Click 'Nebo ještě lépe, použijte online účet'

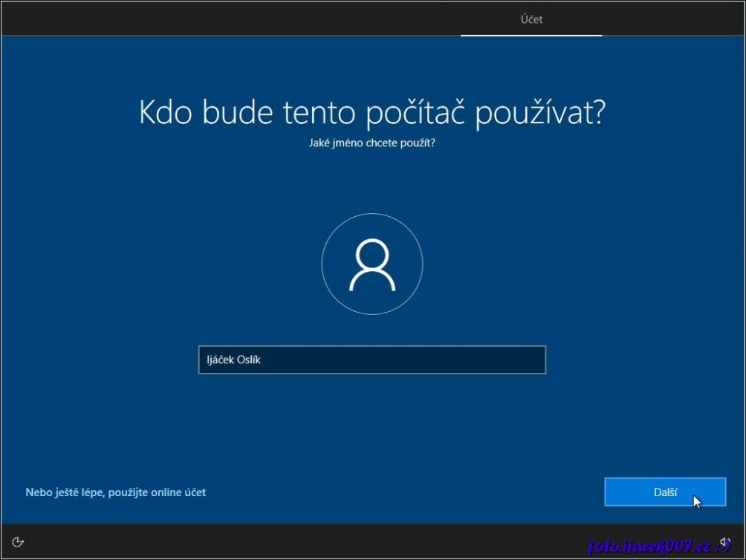(x=116, y=492)
